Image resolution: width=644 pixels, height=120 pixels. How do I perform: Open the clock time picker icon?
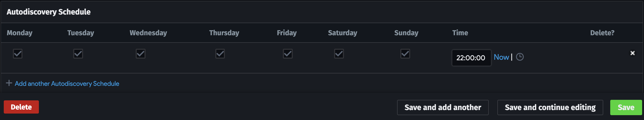[x=520, y=57]
